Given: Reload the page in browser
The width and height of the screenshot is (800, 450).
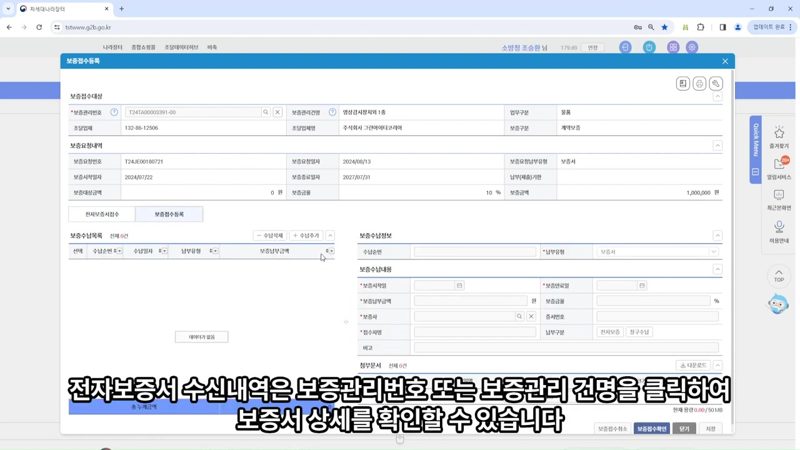Looking at the screenshot, I should pos(39,28).
